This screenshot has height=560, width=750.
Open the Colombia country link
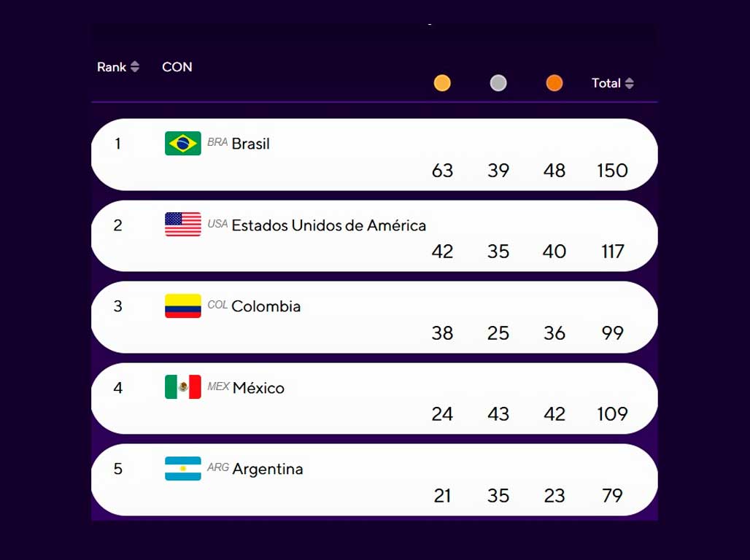coord(266,306)
